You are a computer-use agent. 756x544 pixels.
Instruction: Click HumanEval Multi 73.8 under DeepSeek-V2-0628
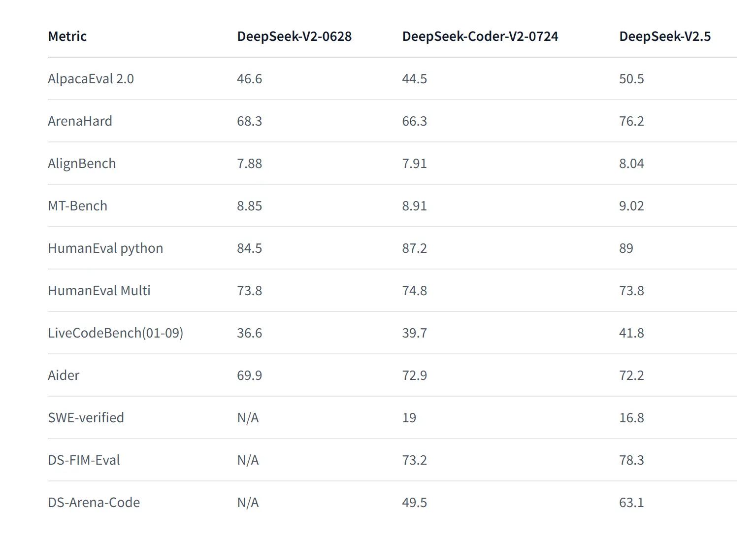pyautogui.click(x=249, y=291)
